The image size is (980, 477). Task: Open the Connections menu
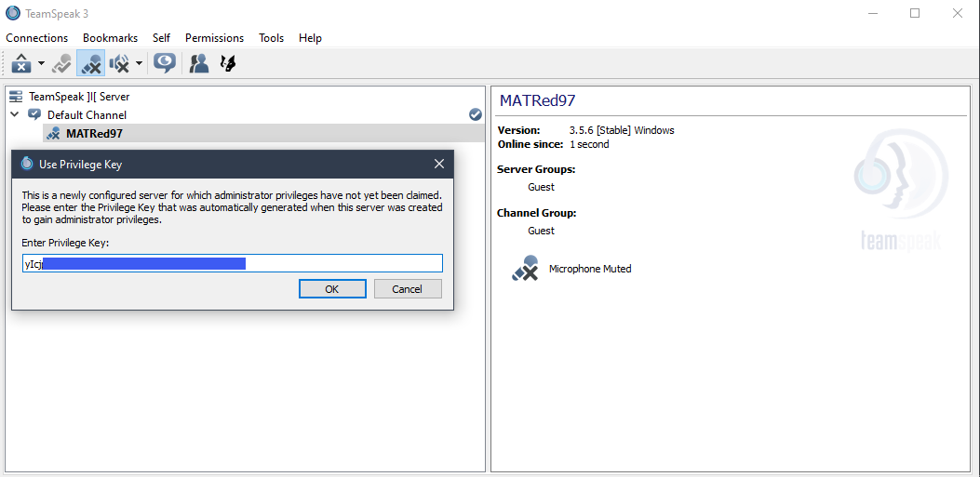(x=37, y=38)
